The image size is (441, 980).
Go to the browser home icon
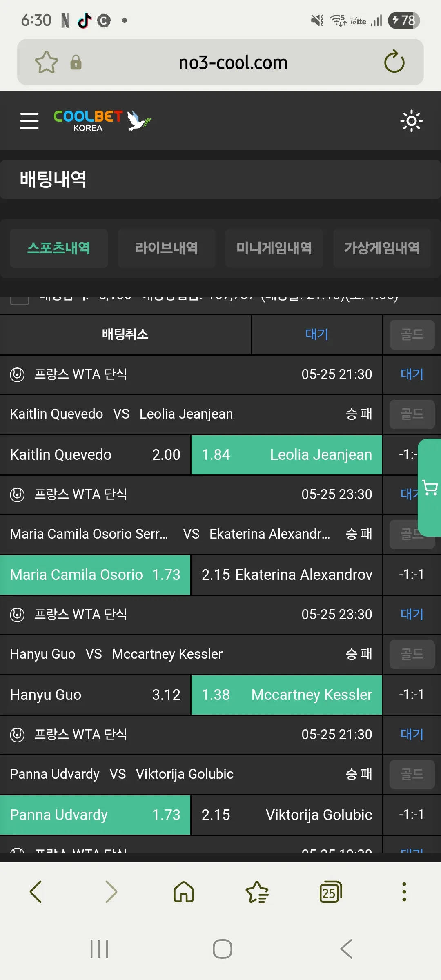(184, 892)
